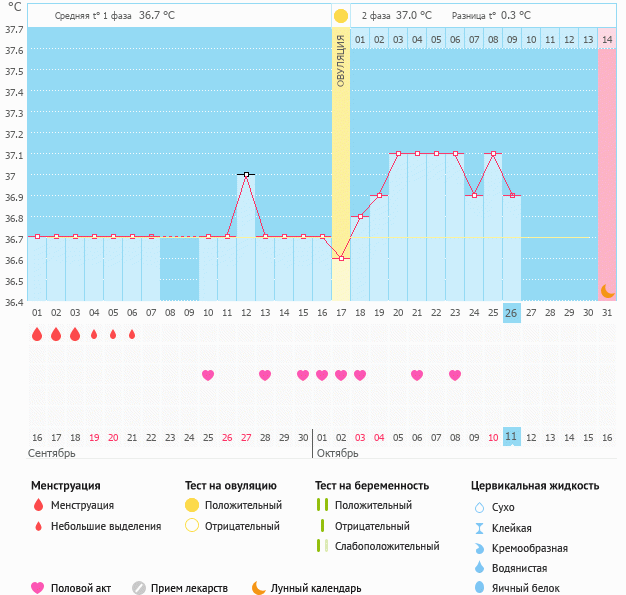This screenshot has width=626, height=595.
Task: Select the day 12 temperature point at 37.0
Action: (246, 174)
